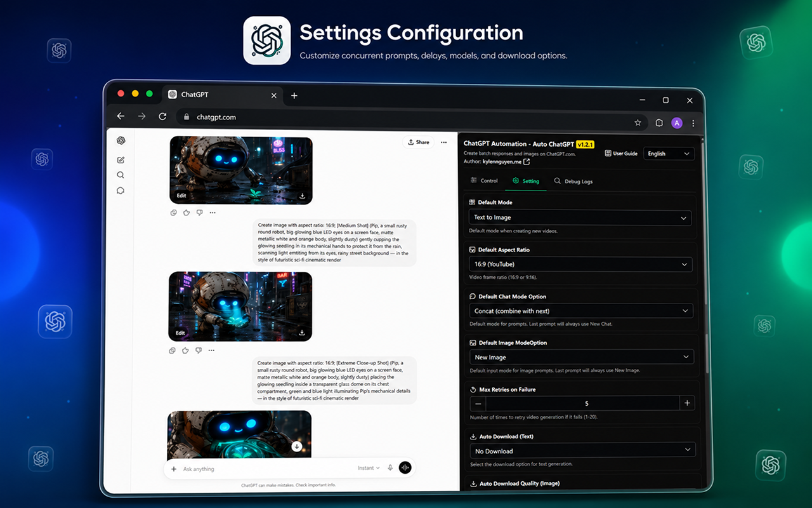Image resolution: width=812 pixels, height=508 pixels.
Task: Open a new browser tab
Action: [x=294, y=95]
